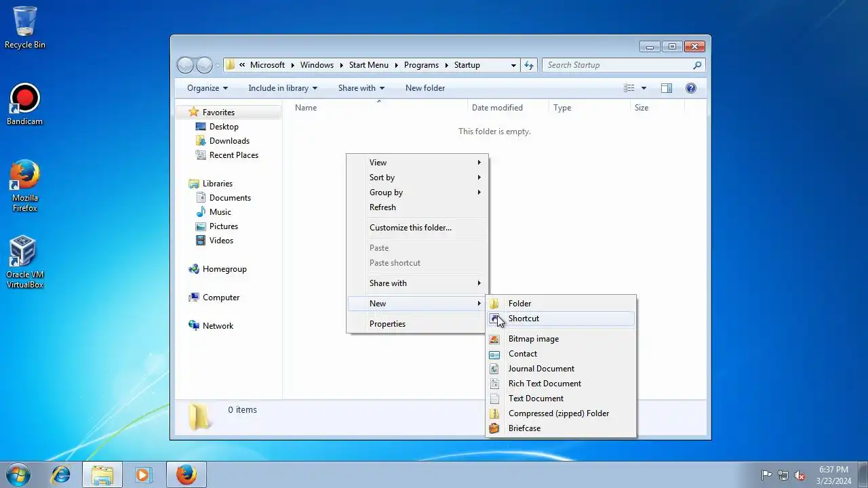Choose Shortcut in the New submenu
The image size is (868, 488).
561,319
